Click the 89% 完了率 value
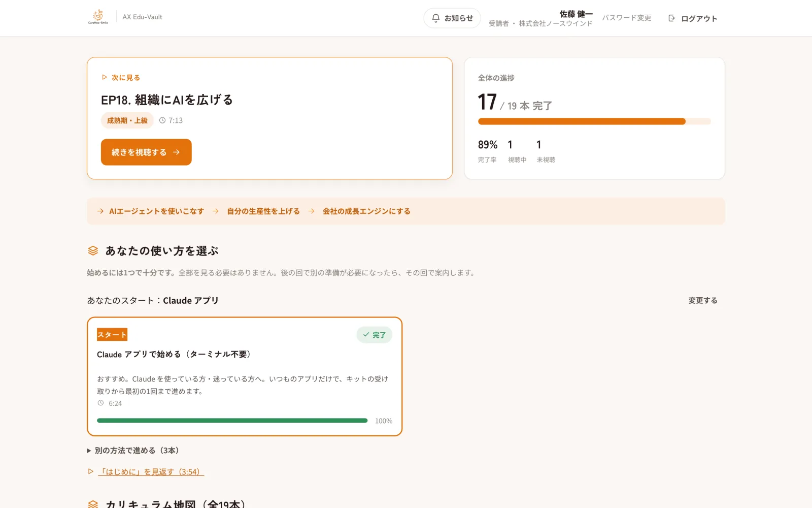The image size is (812, 508). (x=488, y=145)
